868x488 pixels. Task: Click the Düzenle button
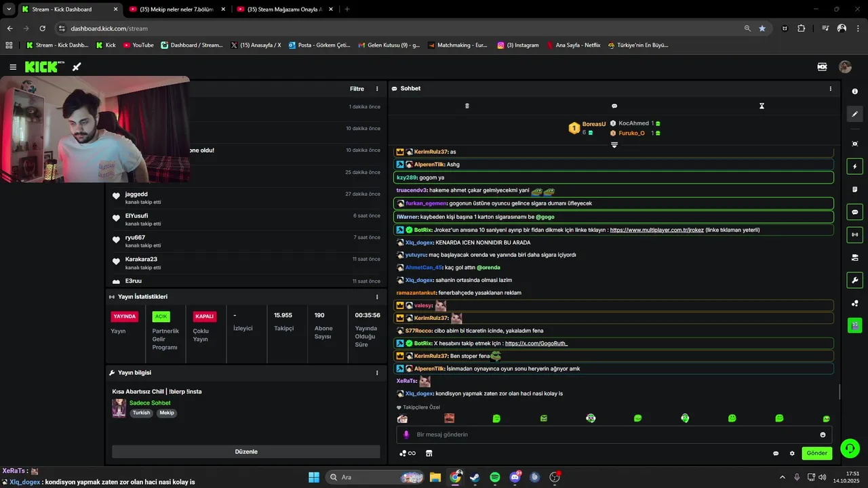[246, 451]
